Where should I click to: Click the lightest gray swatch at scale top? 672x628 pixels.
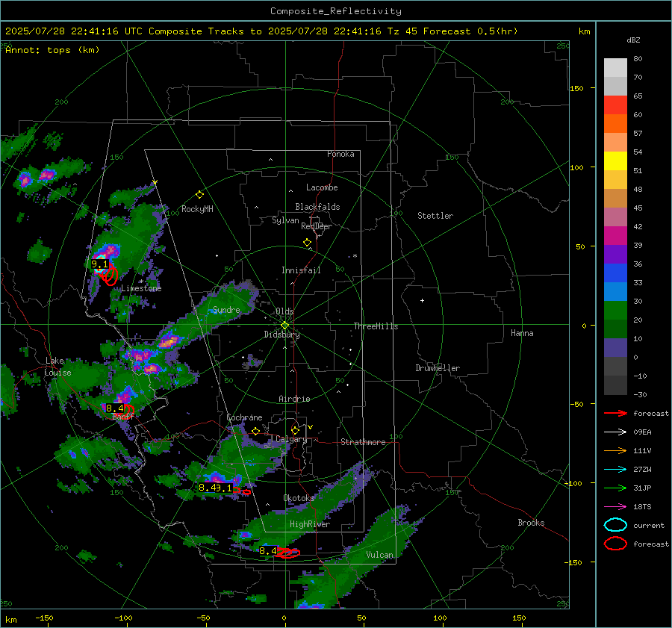pos(615,68)
